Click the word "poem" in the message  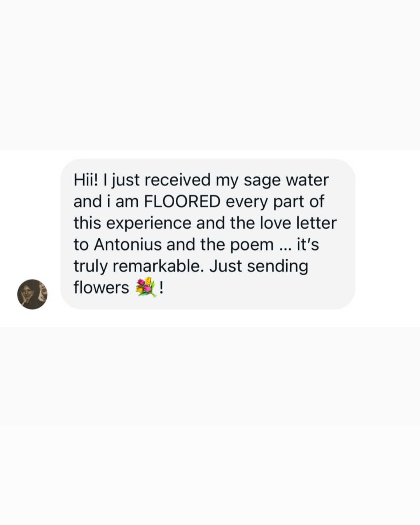point(252,245)
